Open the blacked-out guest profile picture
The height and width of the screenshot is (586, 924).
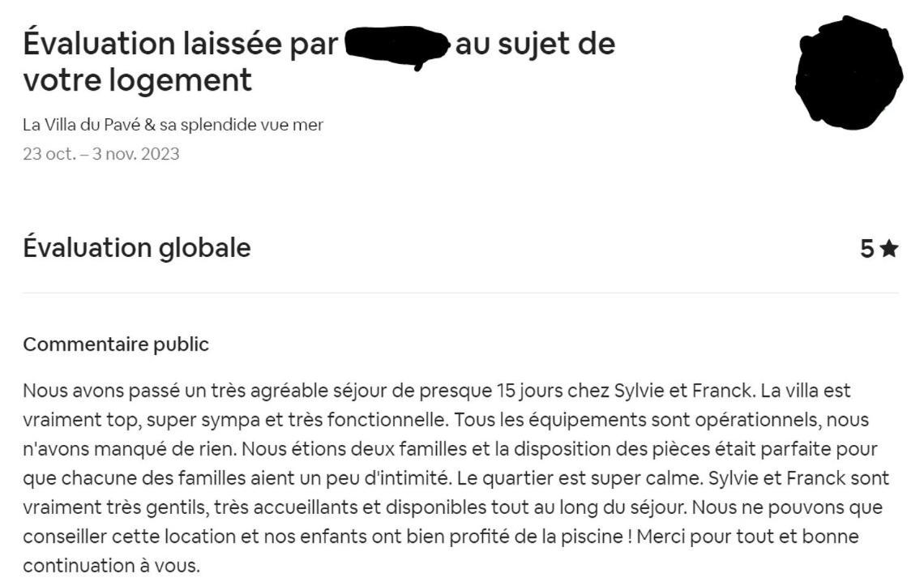pyautogui.click(x=849, y=72)
